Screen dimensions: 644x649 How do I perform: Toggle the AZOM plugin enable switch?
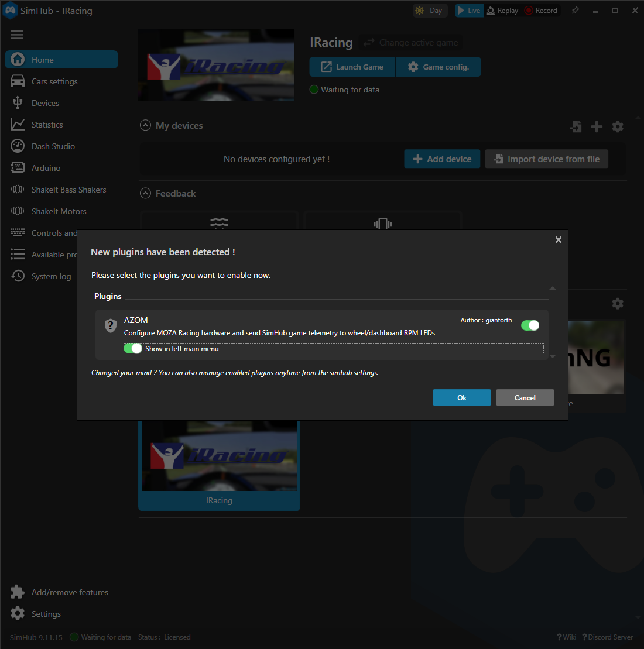click(530, 325)
